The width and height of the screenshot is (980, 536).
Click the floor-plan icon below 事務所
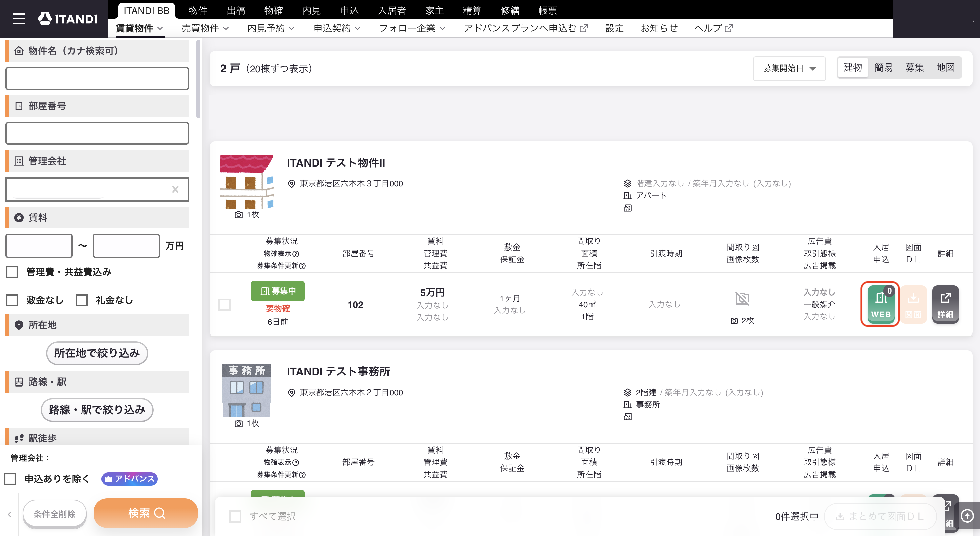click(628, 417)
